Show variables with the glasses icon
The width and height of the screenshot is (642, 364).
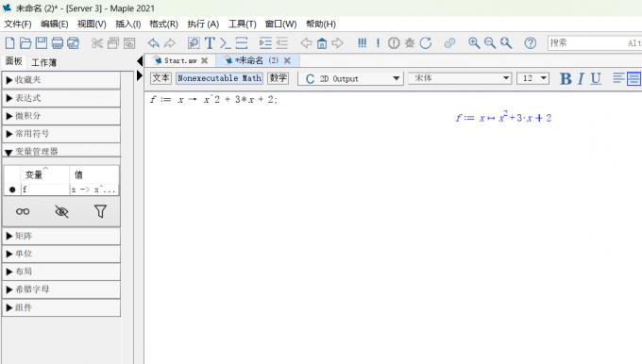(23, 211)
